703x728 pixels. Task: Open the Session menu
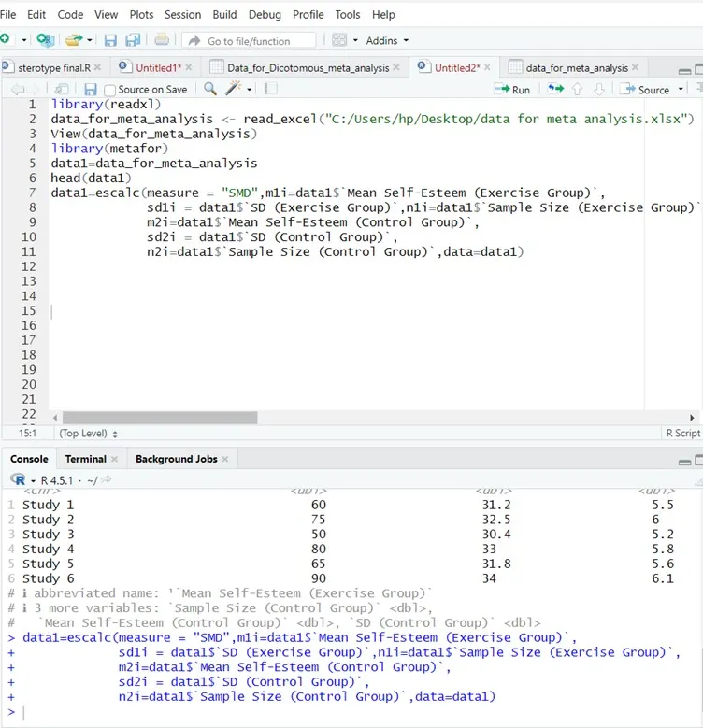point(182,15)
